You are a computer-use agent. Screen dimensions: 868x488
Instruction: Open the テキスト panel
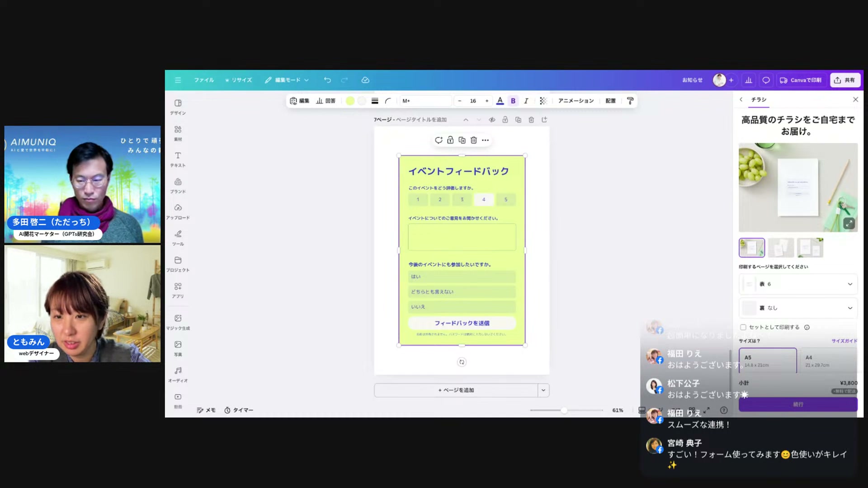click(178, 159)
